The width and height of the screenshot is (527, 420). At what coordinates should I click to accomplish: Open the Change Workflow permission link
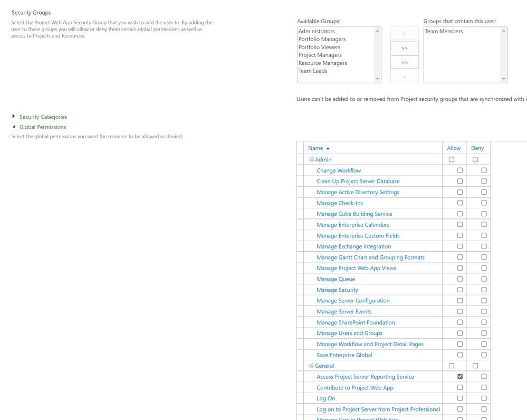pyautogui.click(x=339, y=170)
